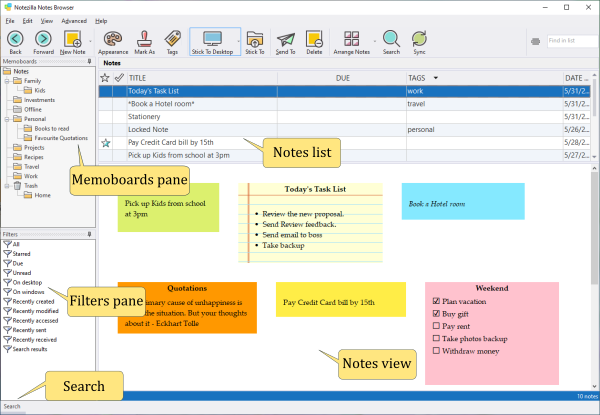Open the Search magnifier tool
Image resolution: width=600 pixels, height=415 pixels.
click(390, 40)
